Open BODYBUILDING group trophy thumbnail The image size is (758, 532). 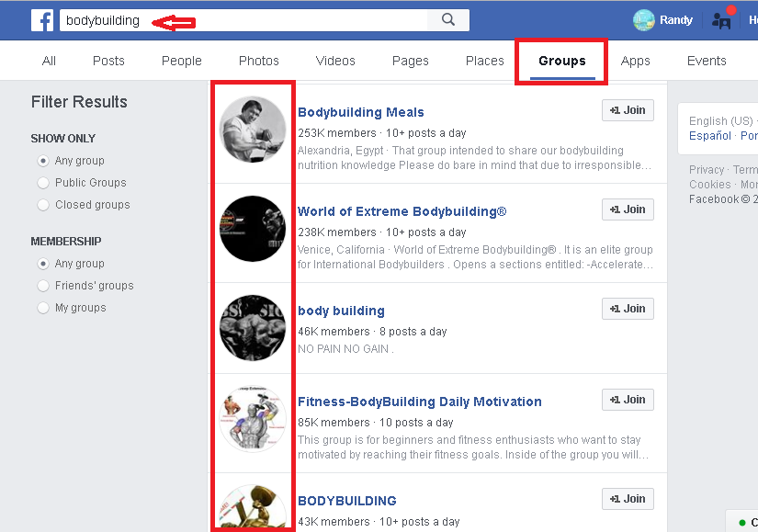click(x=253, y=506)
